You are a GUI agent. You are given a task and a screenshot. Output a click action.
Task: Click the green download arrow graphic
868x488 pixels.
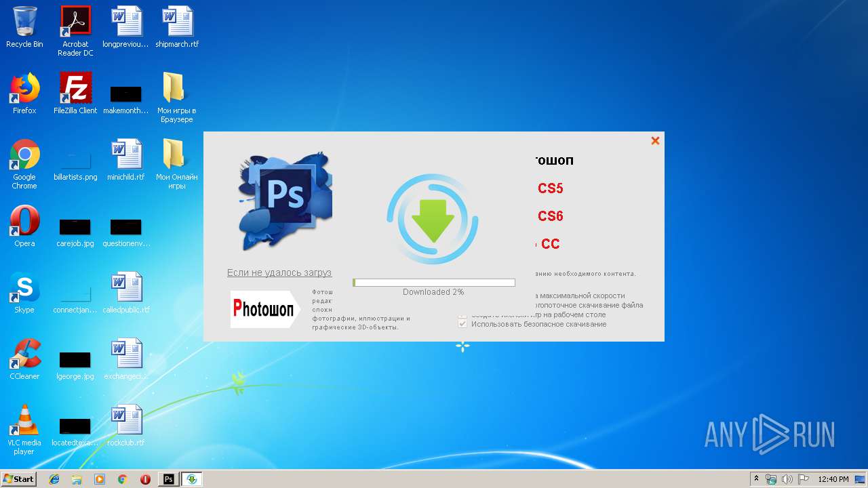(x=433, y=220)
